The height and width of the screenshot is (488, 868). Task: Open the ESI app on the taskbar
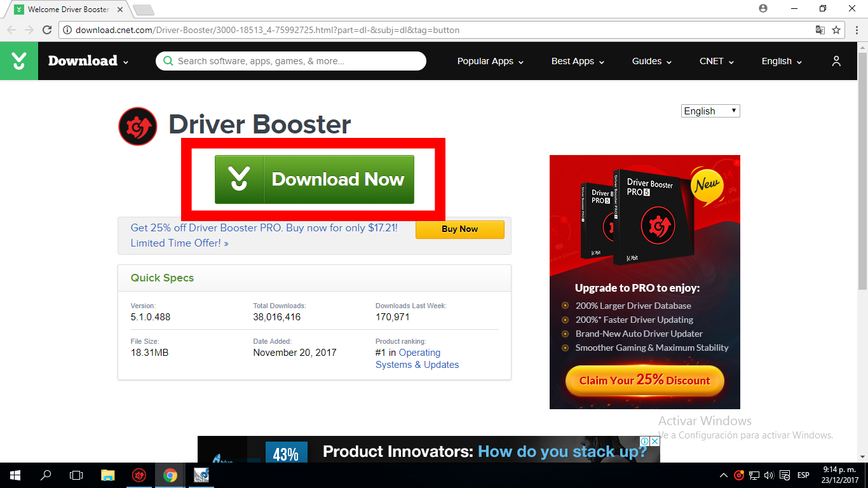pyautogui.click(x=201, y=475)
